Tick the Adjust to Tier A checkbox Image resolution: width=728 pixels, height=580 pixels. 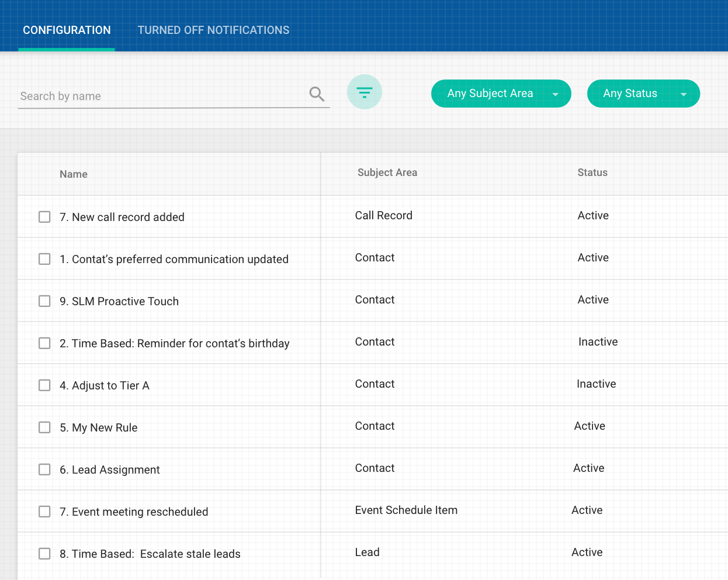click(44, 385)
